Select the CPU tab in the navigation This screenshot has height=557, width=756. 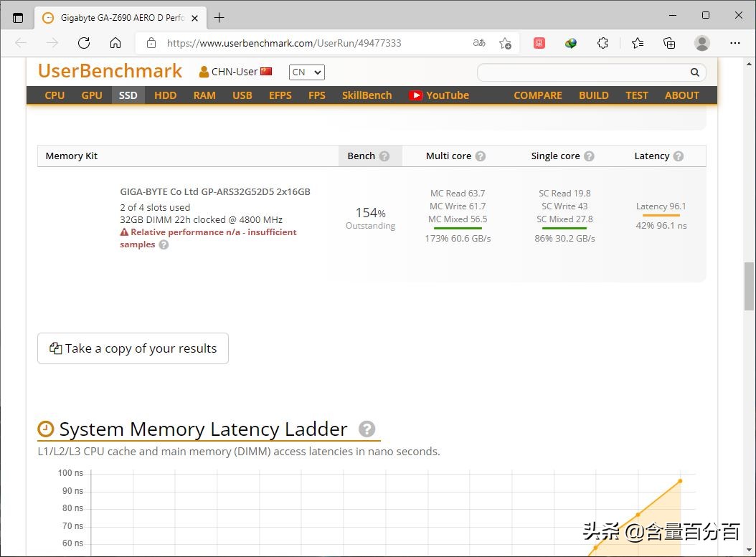coord(54,95)
